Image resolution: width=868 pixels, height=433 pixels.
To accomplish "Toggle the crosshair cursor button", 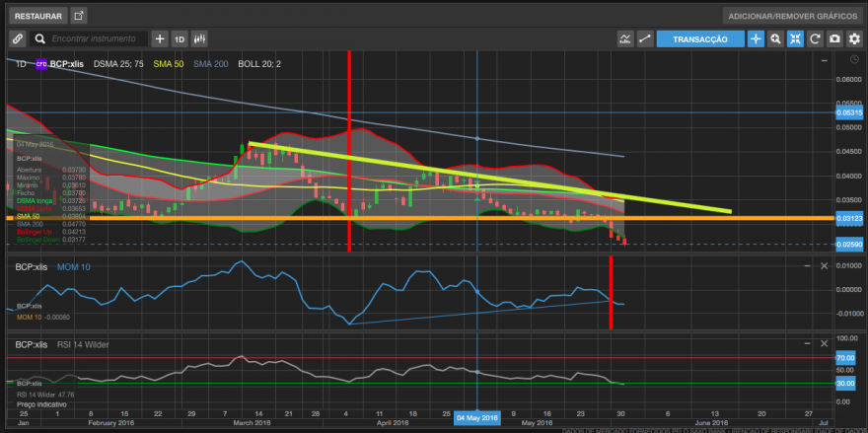I will (x=756, y=38).
